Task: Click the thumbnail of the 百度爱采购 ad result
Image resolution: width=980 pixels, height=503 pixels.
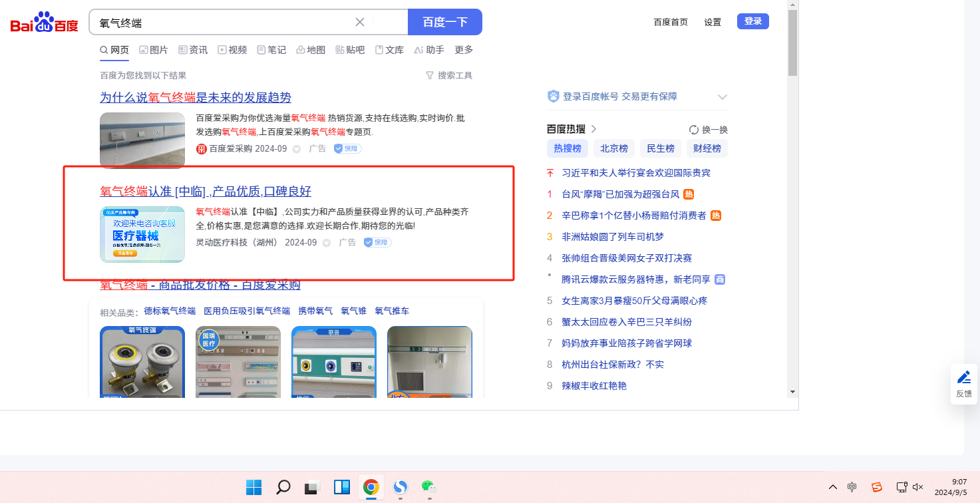Action: 142,140
